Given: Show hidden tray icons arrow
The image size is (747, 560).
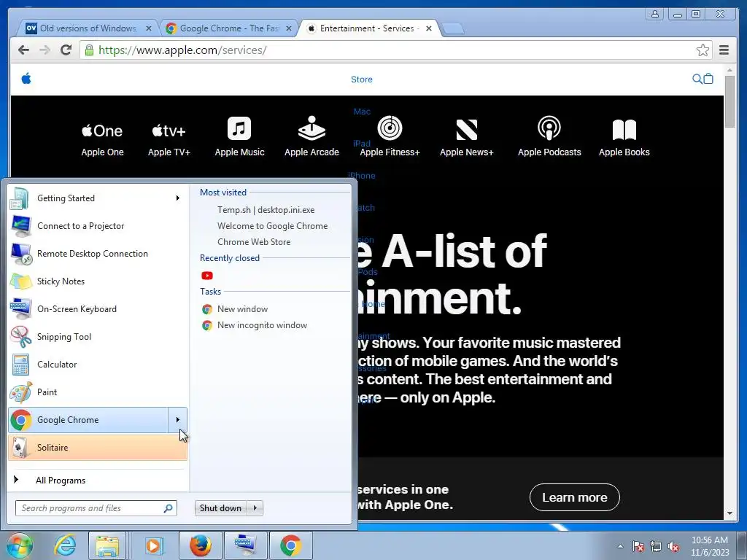Looking at the screenshot, I should pos(620,546).
